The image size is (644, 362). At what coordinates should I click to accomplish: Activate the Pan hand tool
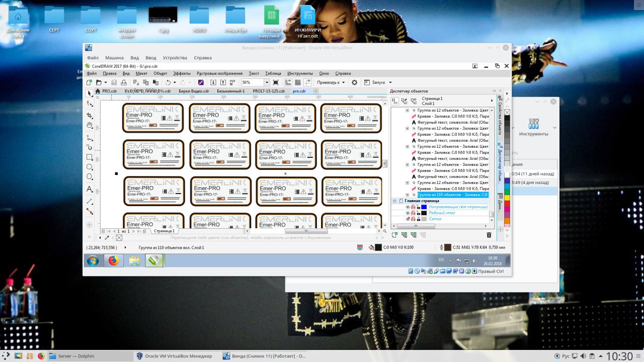90,125
